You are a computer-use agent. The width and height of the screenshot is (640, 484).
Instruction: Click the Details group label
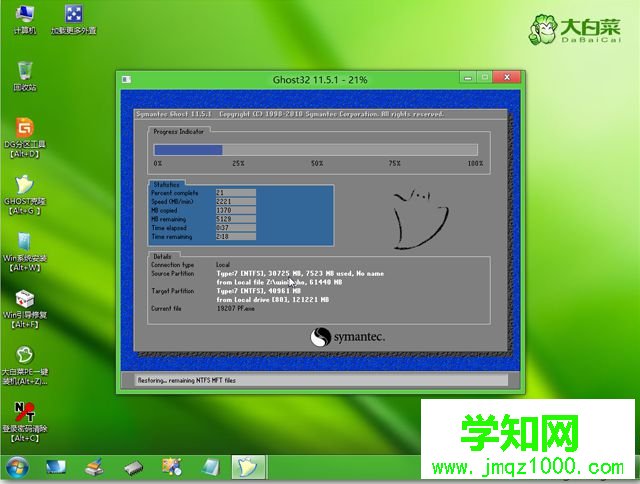[x=162, y=256]
